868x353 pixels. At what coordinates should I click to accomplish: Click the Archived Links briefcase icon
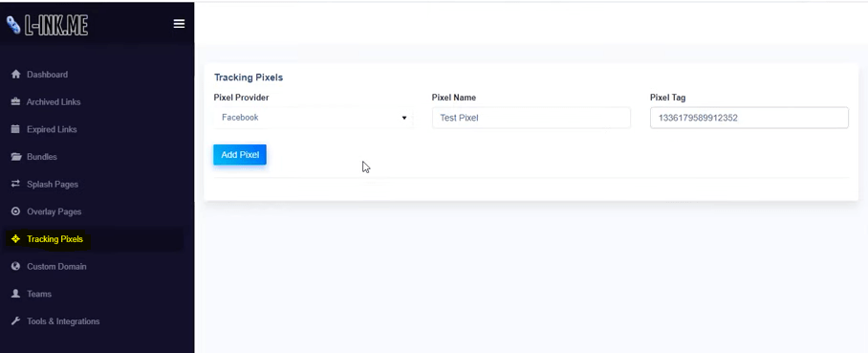15,102
